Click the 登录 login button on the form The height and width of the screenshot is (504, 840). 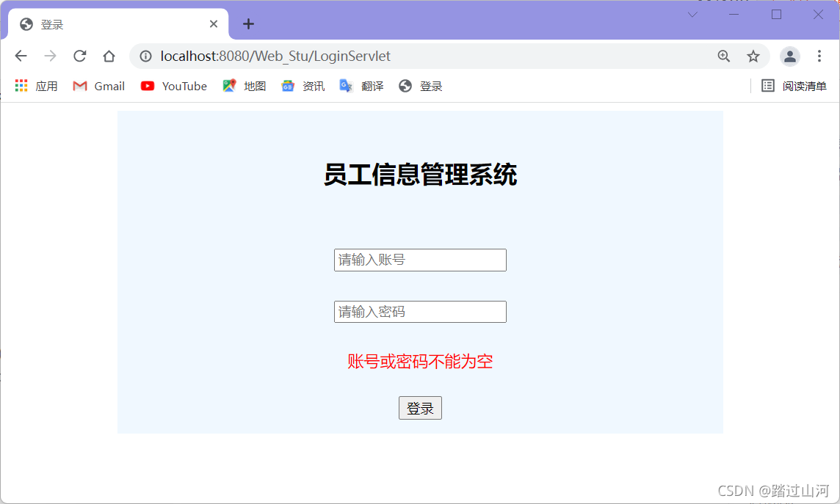[x=420, y=408]
